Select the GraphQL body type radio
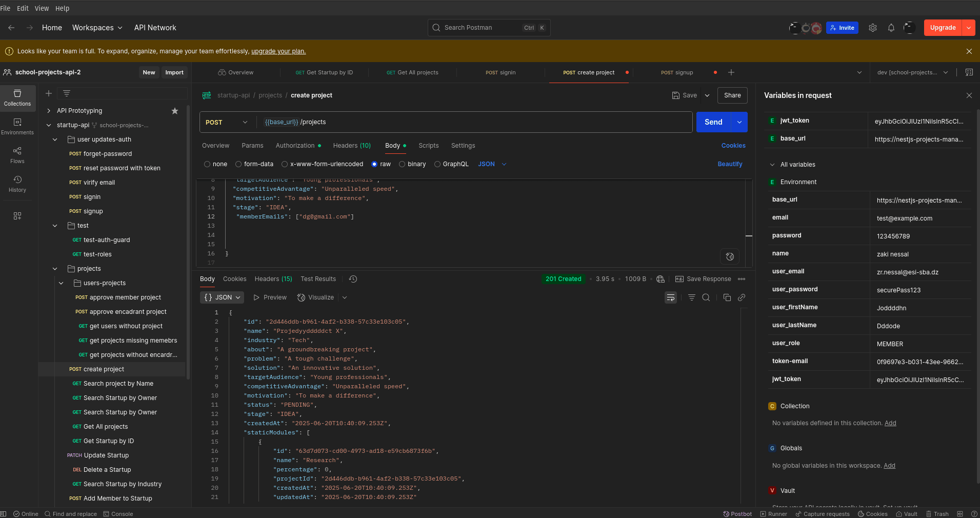This screenshot has height=518, width=980. pyautogui.click(x=437, y=164)
